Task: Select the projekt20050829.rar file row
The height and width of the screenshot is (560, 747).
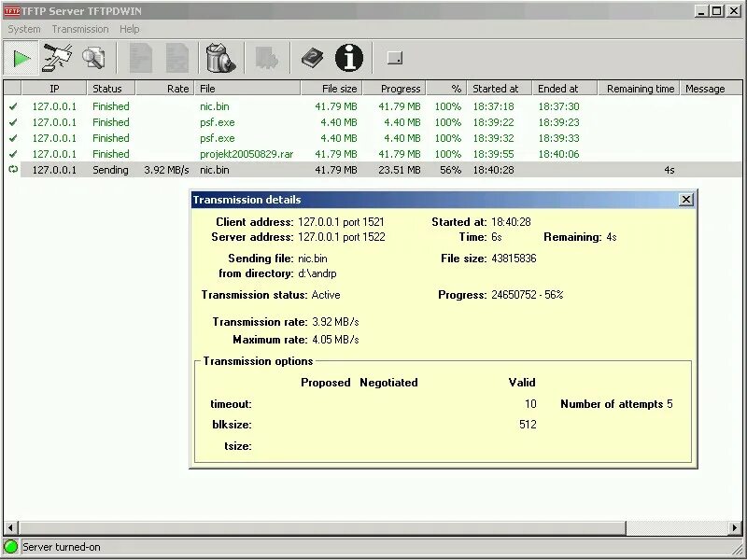Action: coord(373,154)
